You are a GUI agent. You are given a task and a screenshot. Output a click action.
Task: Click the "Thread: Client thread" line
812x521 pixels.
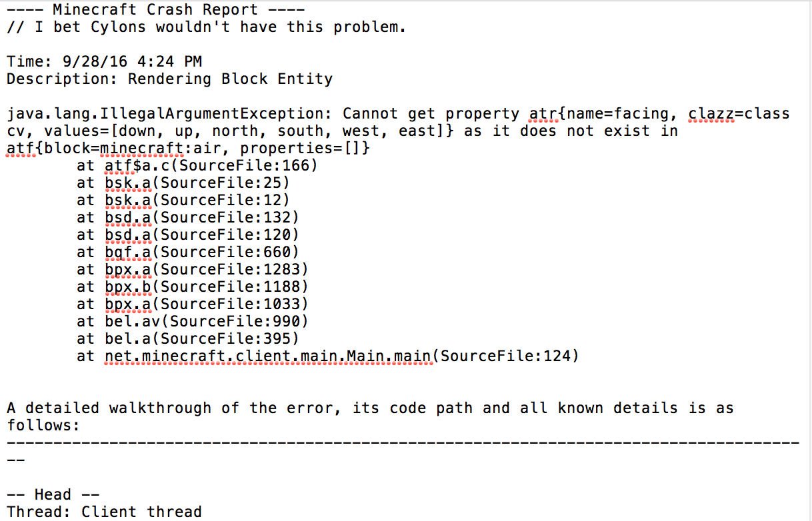[104, 512]
